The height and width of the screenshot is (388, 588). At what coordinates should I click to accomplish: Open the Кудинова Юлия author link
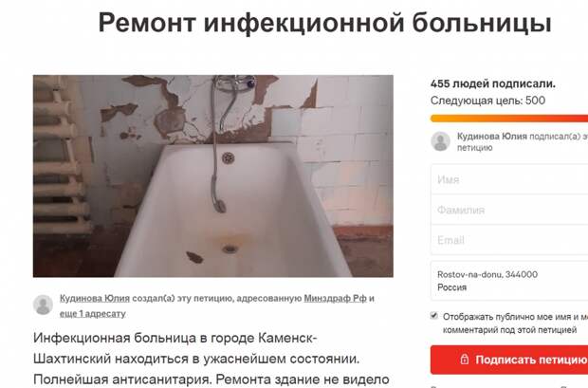point(95,298)
